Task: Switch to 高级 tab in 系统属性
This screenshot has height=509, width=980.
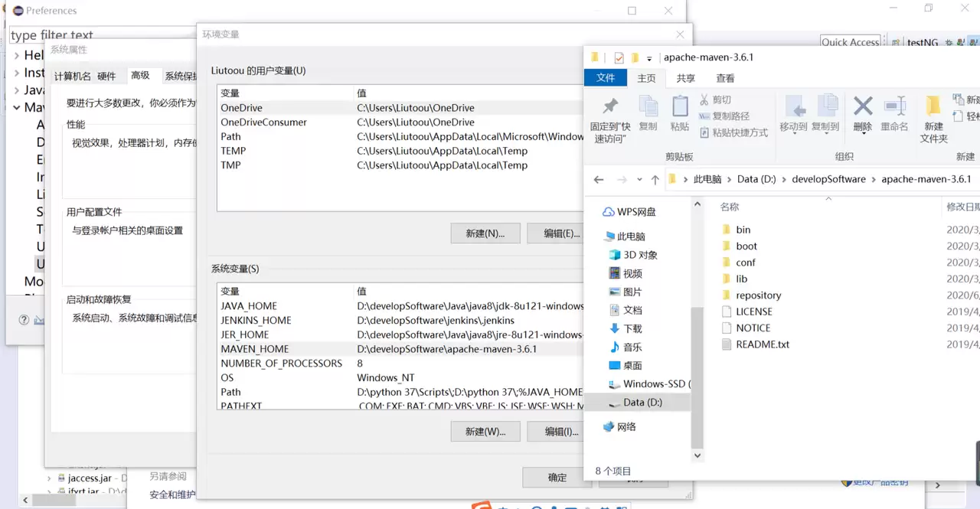Action: pyautogui.click(x=140, y=75)
